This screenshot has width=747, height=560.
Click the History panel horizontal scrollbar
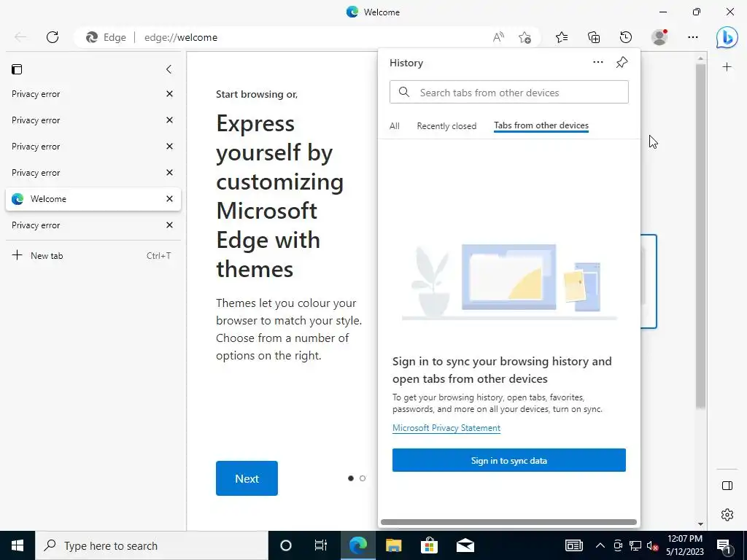point(508,522)
